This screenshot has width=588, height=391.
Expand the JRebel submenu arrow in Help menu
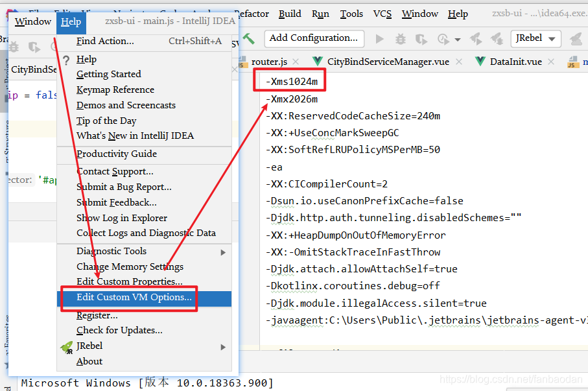coord(223,347)
